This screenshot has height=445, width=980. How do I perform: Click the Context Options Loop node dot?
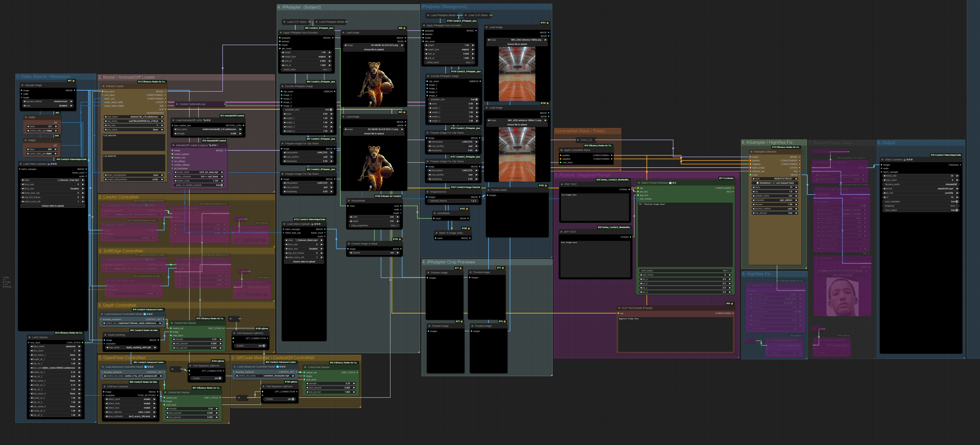coord(177,104)
